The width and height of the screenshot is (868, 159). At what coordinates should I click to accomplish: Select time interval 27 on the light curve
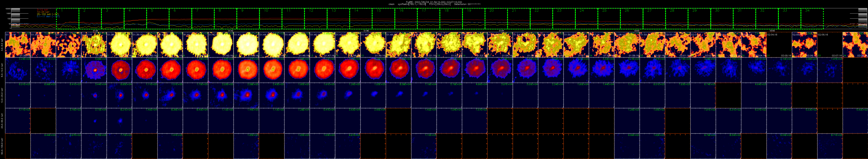pyautogui.click(x=654, y=19)
